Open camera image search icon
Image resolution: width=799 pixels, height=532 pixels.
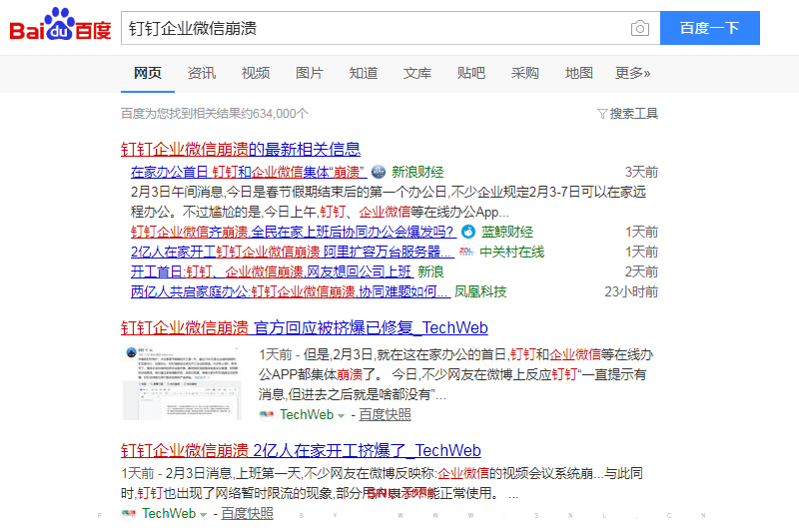point(639,28)
